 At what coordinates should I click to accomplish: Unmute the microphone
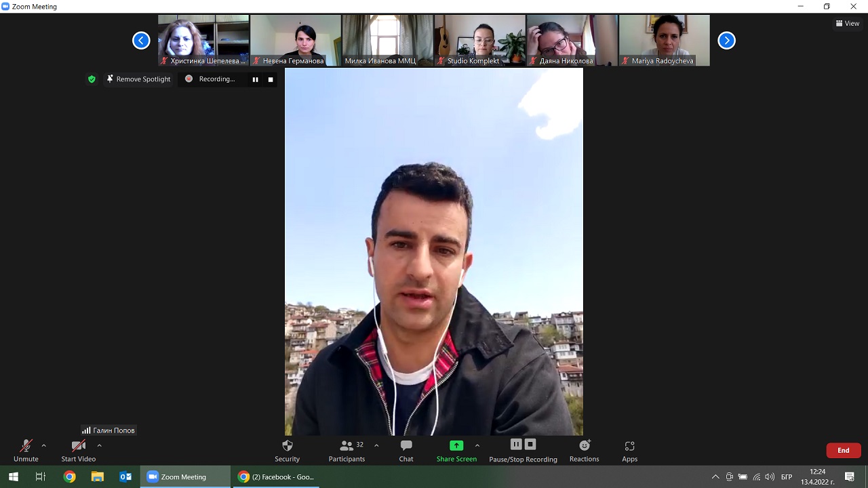pos(26,450)
